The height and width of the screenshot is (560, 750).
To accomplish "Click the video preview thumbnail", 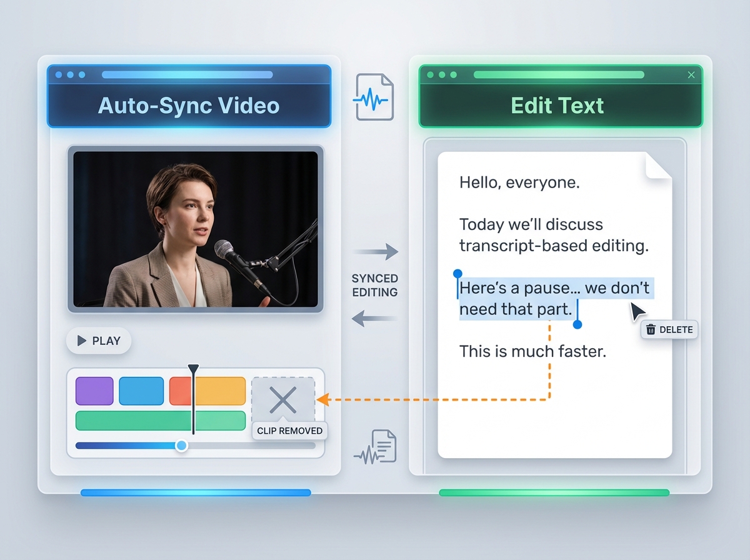I will (195, 229).
